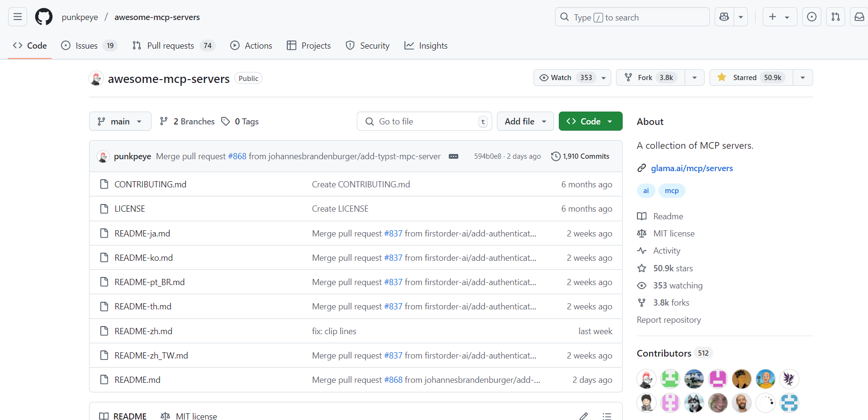Viewport: 868px width, 420px height.
Task: Select the README tab below file list
Action: 123,416
